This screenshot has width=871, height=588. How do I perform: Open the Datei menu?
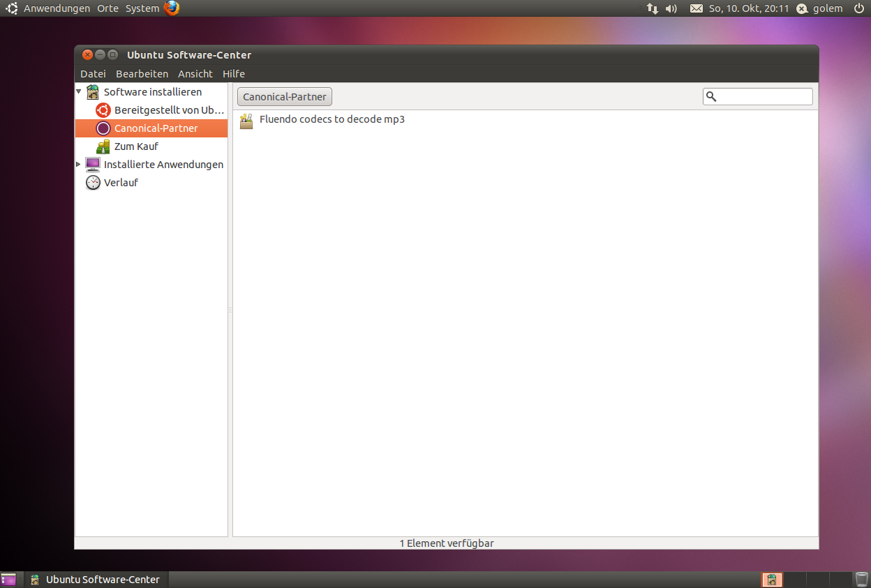pos(93,74)
